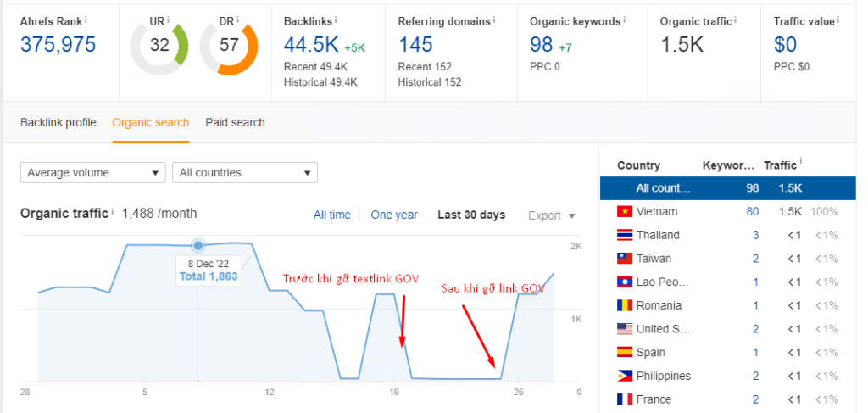Click the PPC $0 text
This screenshot has height=413, width=868.
tap(791, 66)
